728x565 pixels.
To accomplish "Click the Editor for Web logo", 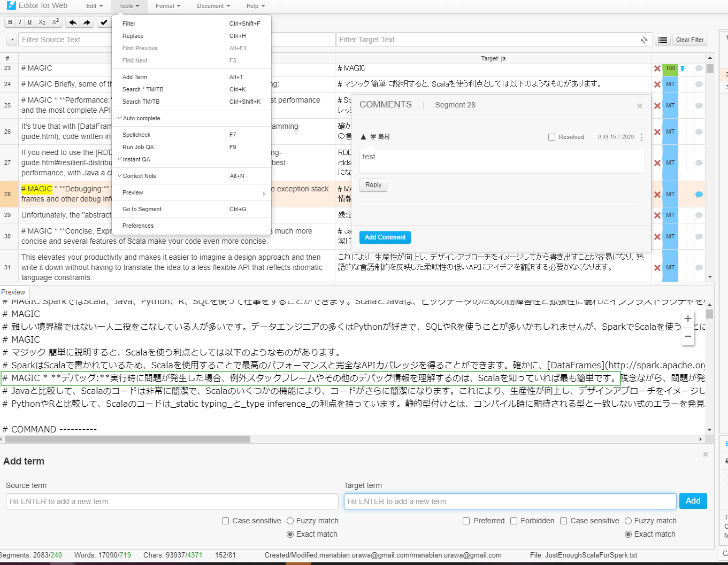I will pyautogui.click(x=37, y=5).
